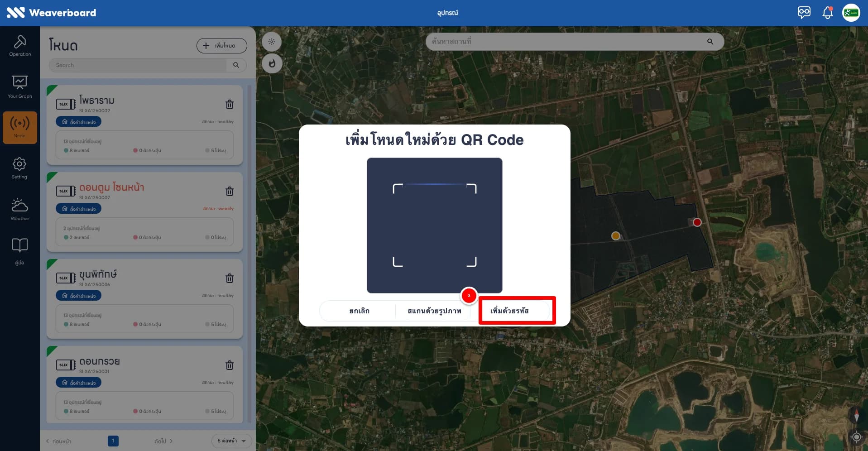868x451 pixels.
Task: Choose เพิ่มด้วยรหัส add by code
Action: 510,311
